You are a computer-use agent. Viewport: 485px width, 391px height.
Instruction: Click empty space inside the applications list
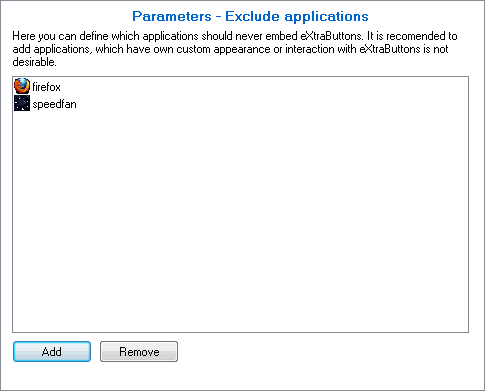coord(240,217)
